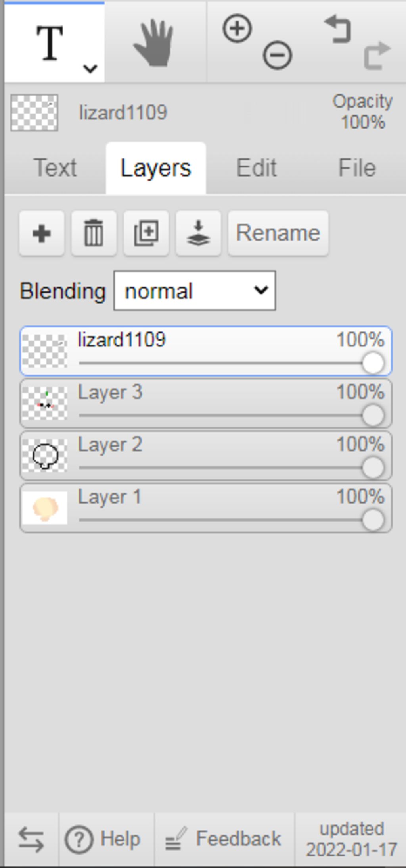
Task: Select the Text tool
Action: point(50,42)
